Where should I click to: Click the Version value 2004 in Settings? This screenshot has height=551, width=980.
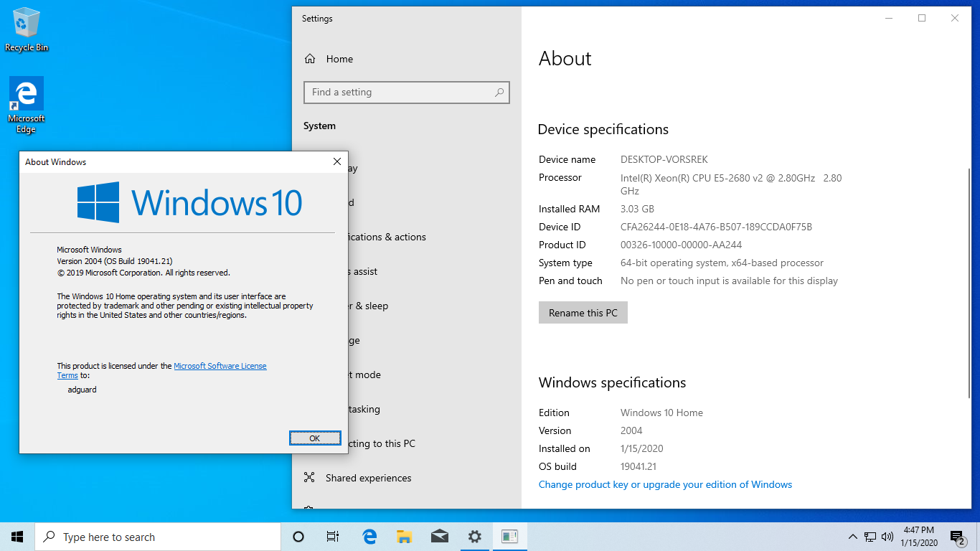[x=631, y=430]
